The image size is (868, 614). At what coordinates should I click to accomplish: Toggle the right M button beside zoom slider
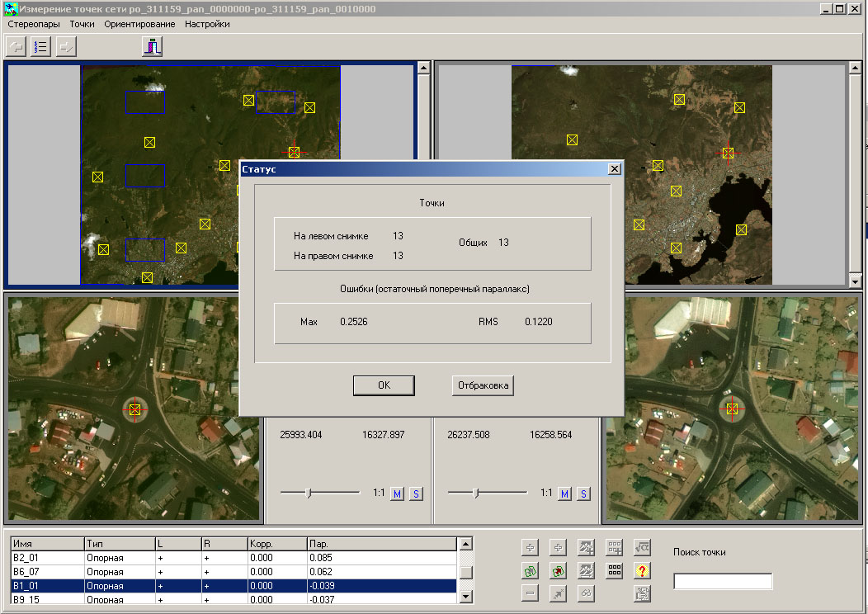tap(564, 494)
